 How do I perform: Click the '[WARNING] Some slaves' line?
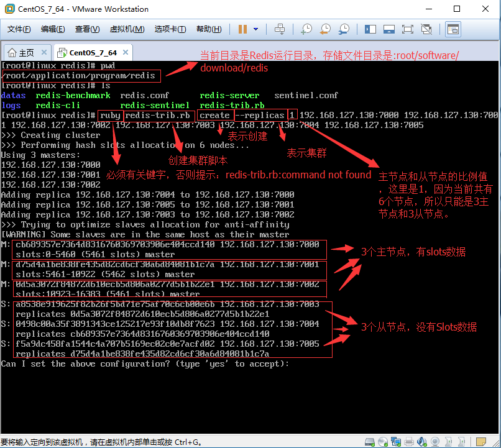tap(145, 234)
